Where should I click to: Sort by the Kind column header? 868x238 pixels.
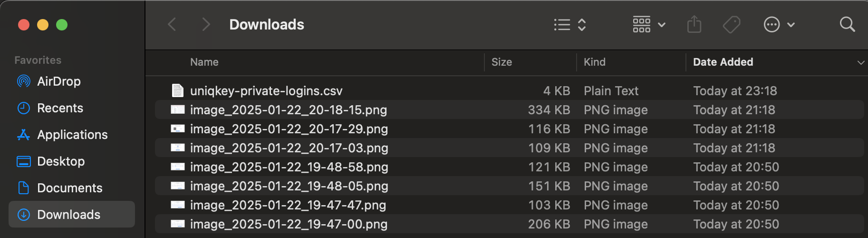tap(594, 62)
